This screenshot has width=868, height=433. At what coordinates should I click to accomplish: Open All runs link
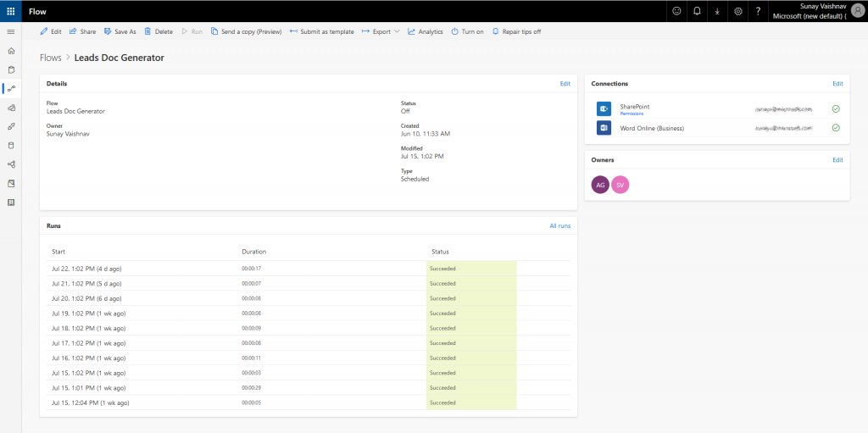(559, 226)
